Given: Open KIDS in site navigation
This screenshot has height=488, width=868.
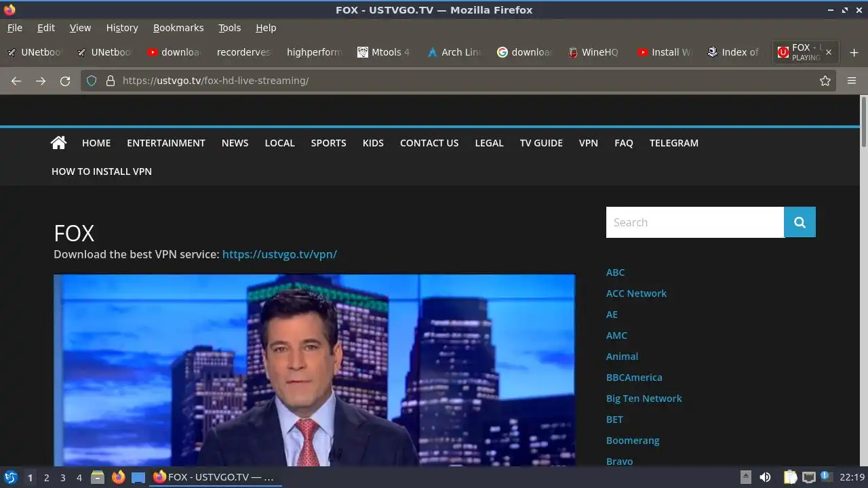Looking at the screenshot, I should 373,143.
